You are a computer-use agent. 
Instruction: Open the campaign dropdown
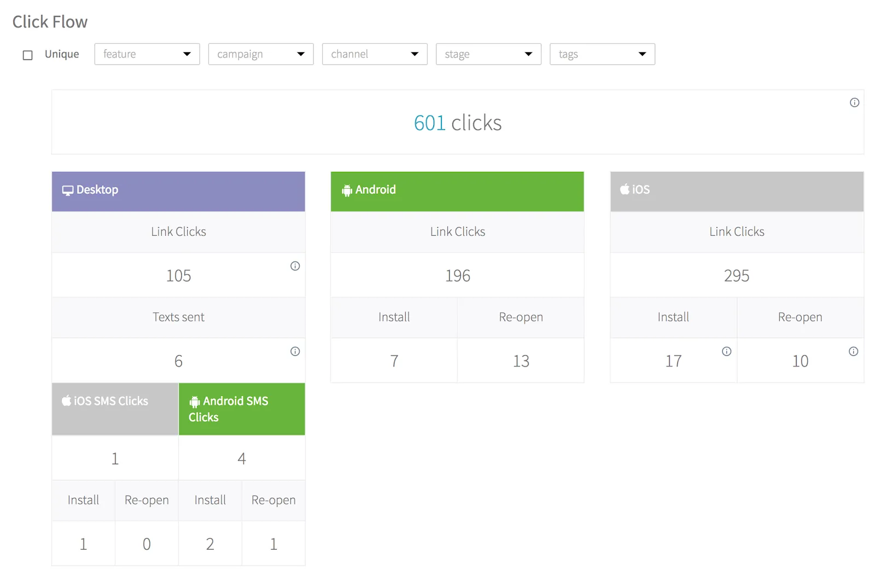click(x=260, y=54)
